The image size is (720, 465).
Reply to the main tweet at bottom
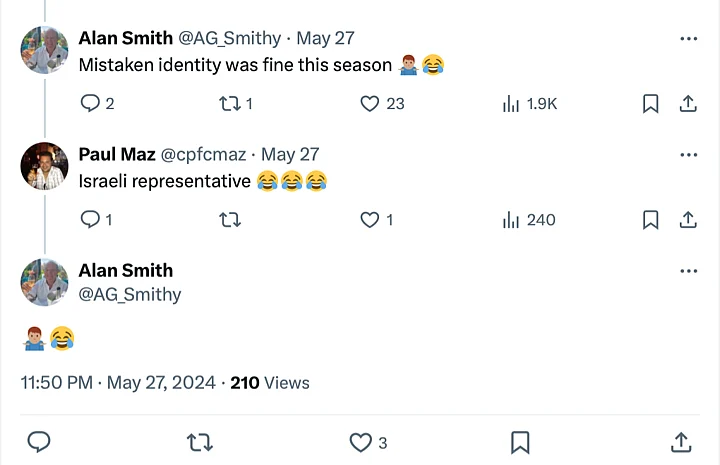tap(39, 441)
